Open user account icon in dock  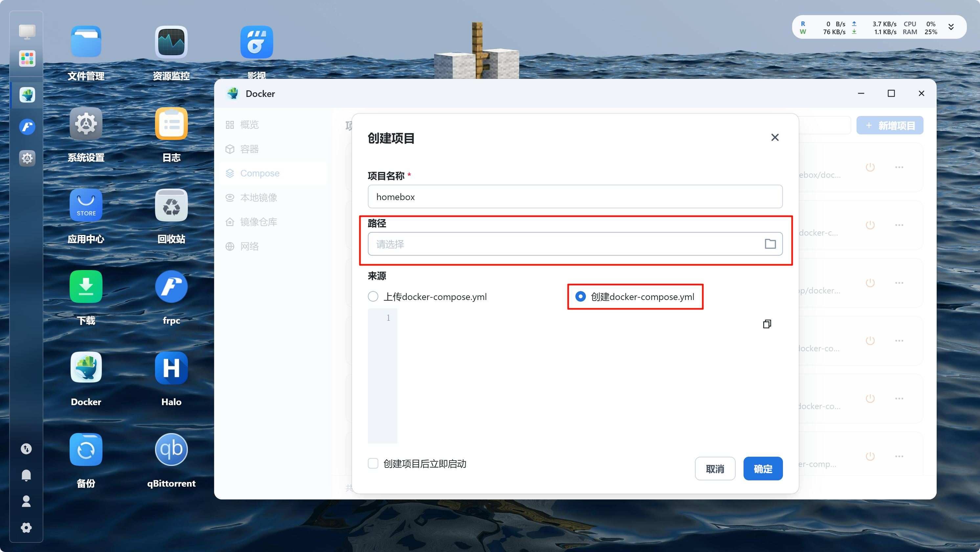click(x=26, y=501)
